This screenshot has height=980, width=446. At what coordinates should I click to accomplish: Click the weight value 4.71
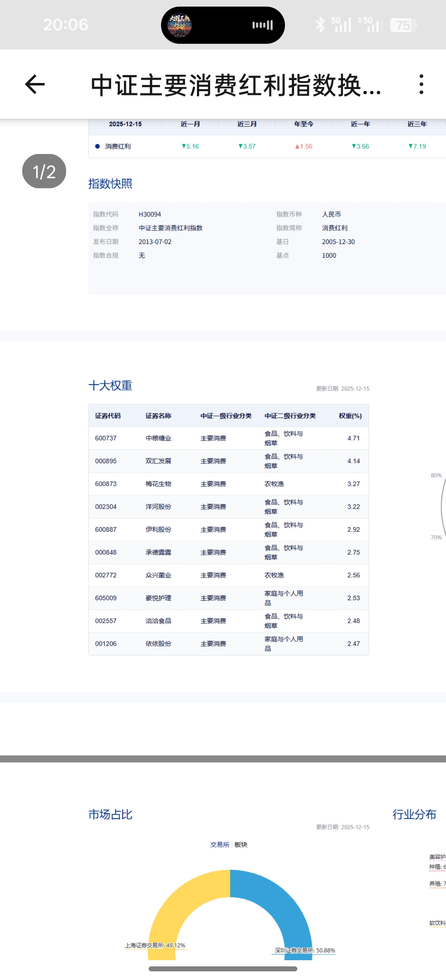pyautogui.click(x=353, y=438)
